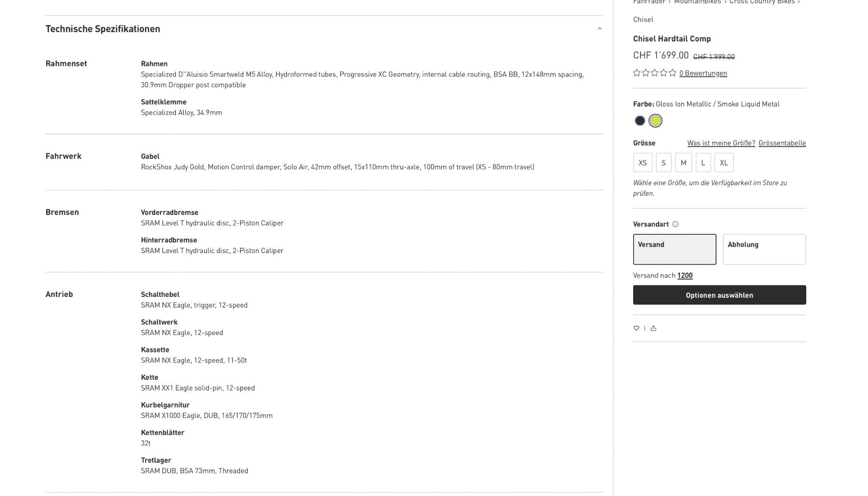Screen dimensions: 868x496
Task: Choose size XL
Action: pyautogui.click(x=724, y=163)
